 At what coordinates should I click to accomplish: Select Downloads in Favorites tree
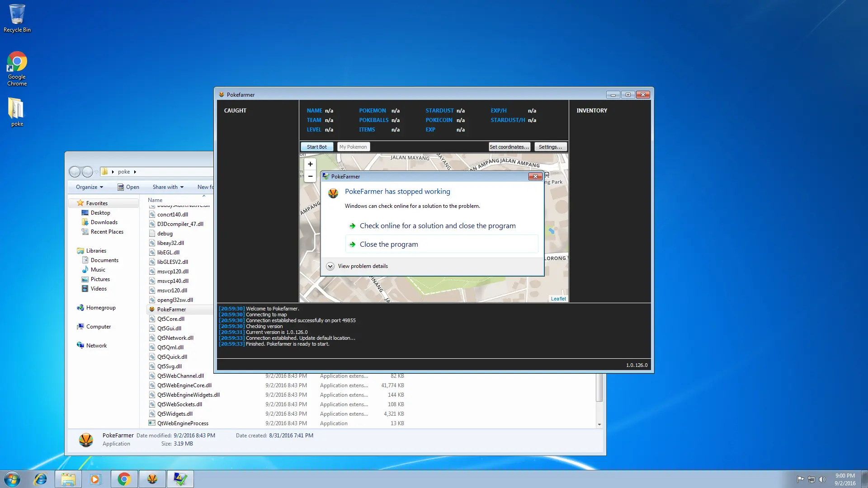(x=104, y=222)
